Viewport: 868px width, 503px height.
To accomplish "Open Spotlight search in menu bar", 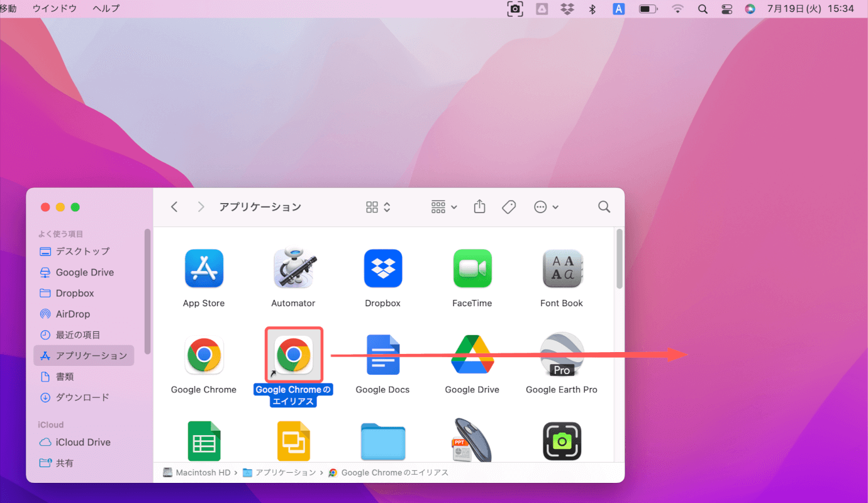I will (703, 9).
